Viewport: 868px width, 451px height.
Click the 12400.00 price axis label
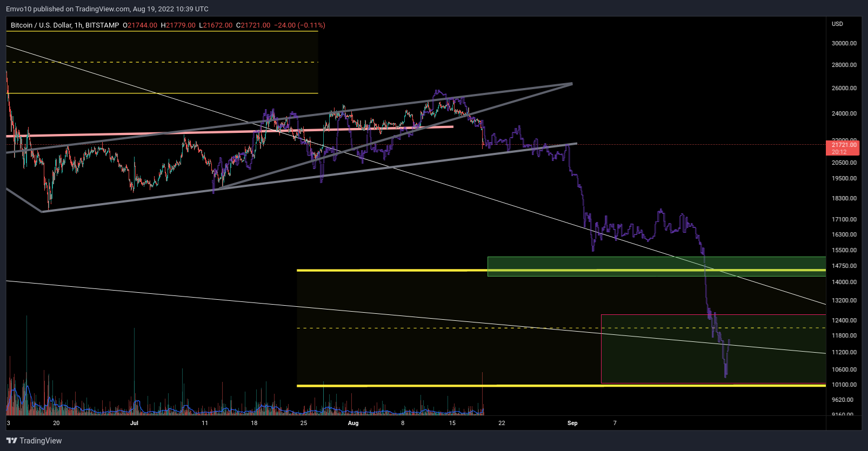[844, 320]
